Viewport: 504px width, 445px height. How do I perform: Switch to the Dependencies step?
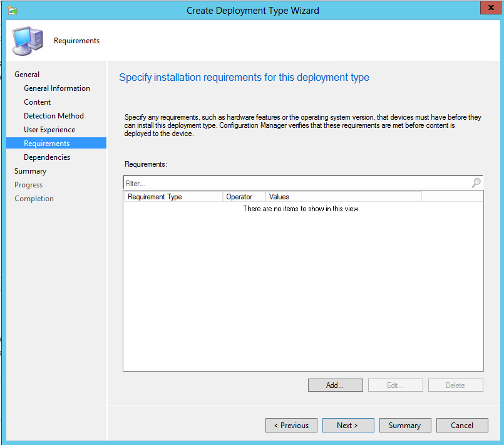[47, 157]
